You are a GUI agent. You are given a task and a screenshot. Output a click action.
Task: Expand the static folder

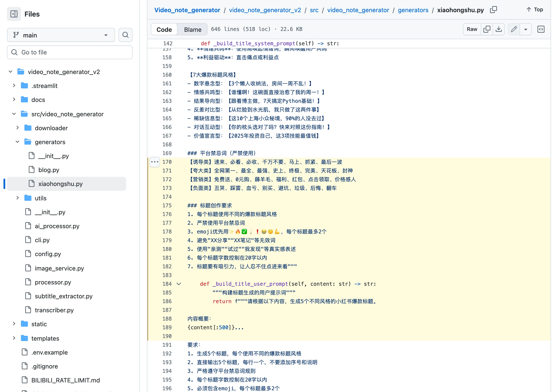point(14,324)
